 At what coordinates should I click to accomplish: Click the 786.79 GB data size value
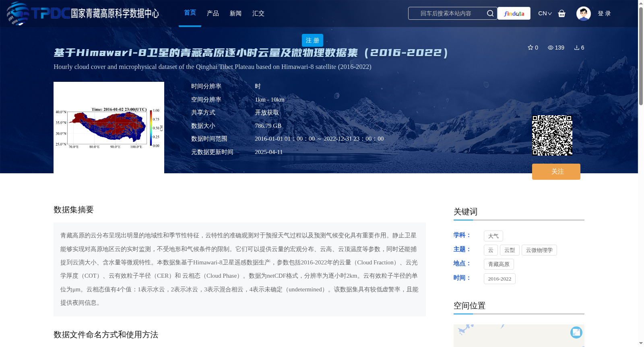268,126
